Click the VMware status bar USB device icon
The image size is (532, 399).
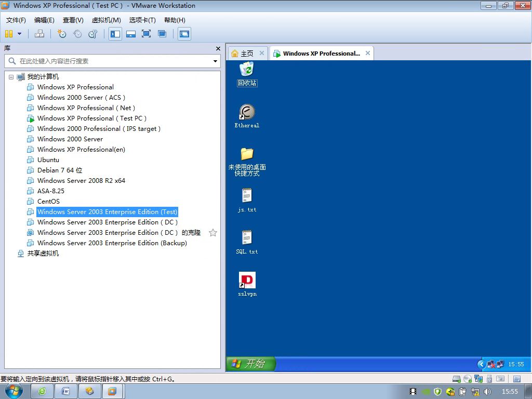pos(489,379)
